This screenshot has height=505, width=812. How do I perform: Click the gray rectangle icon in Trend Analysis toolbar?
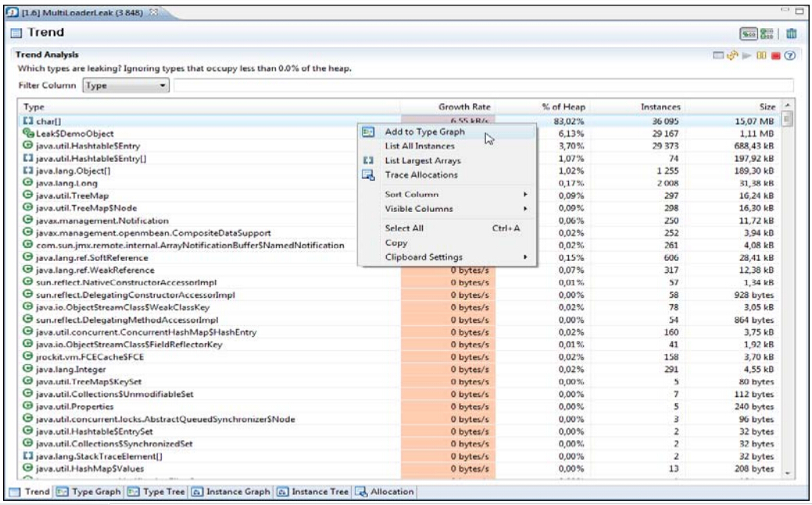718,56
